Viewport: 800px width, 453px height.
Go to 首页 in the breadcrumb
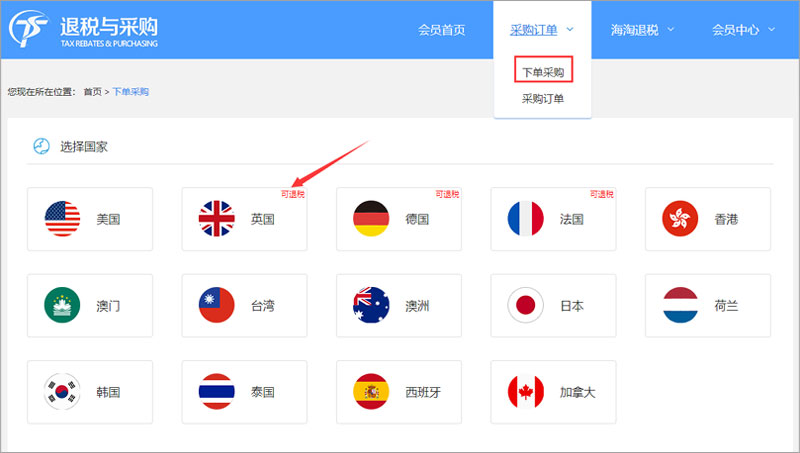[x=92, y=92]
